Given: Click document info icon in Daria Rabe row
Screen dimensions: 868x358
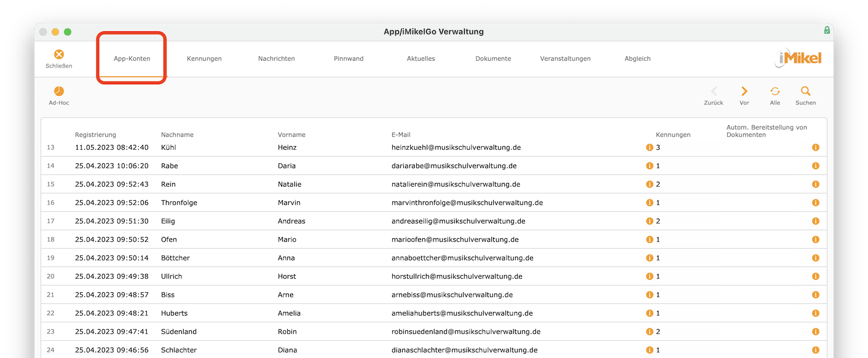Looking at the screenshot, I should (x=816, y=166).
